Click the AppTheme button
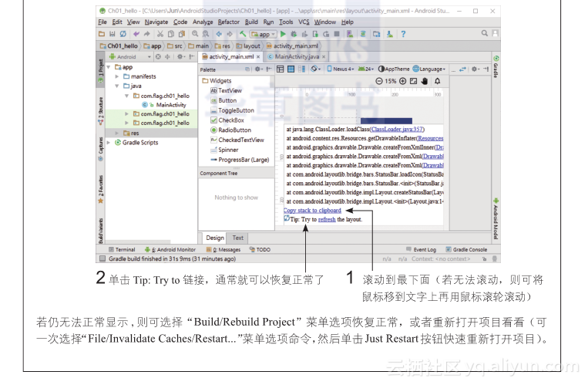This screenshot has height=385, width=588. coord(394,69)
